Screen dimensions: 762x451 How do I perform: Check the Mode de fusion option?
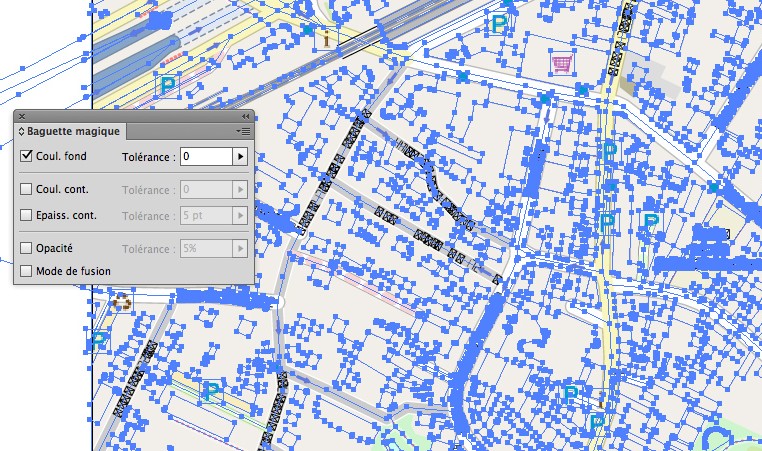coord(27,271)
